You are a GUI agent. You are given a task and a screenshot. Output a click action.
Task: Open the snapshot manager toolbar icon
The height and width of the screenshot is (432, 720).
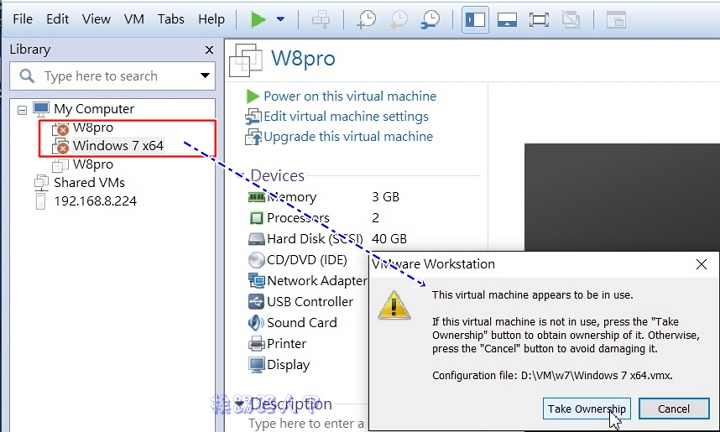click(430, 19)
